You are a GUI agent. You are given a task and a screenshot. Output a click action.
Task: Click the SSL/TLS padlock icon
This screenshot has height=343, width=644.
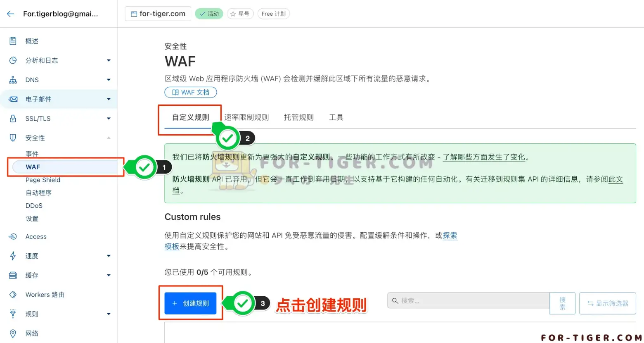13,119
